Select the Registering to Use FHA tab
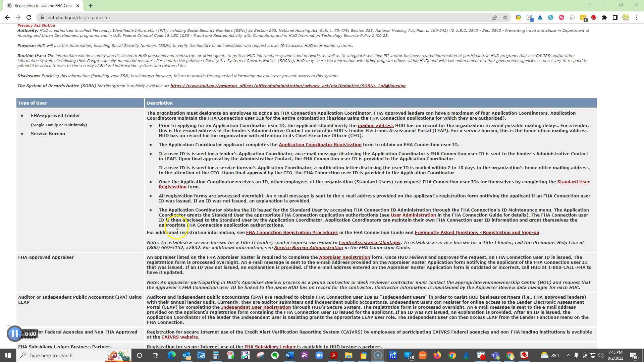The height and width of the screenshot is (362, 644). coord(42,5)
